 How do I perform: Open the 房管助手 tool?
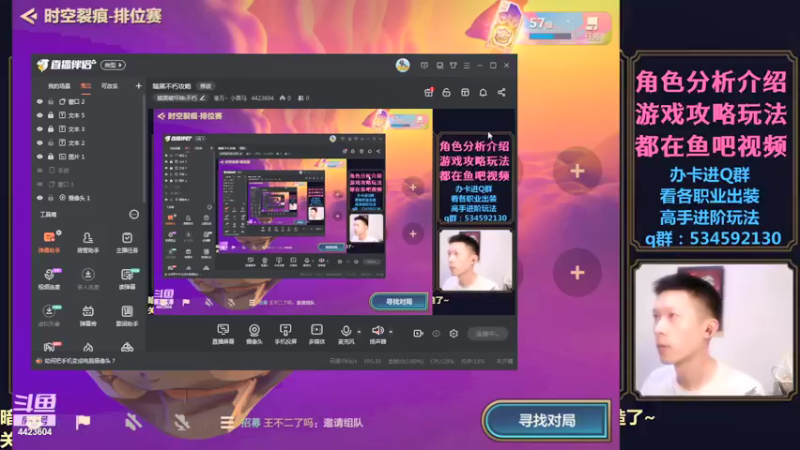tap(88, 242)
